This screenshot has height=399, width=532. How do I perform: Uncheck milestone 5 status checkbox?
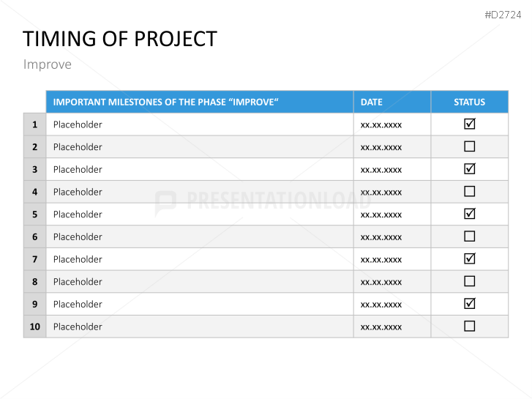pos(470,214)
